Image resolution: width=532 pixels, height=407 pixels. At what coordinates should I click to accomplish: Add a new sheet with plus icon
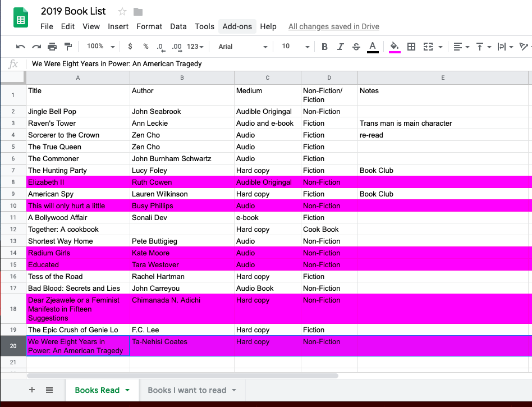click(32, 390)
